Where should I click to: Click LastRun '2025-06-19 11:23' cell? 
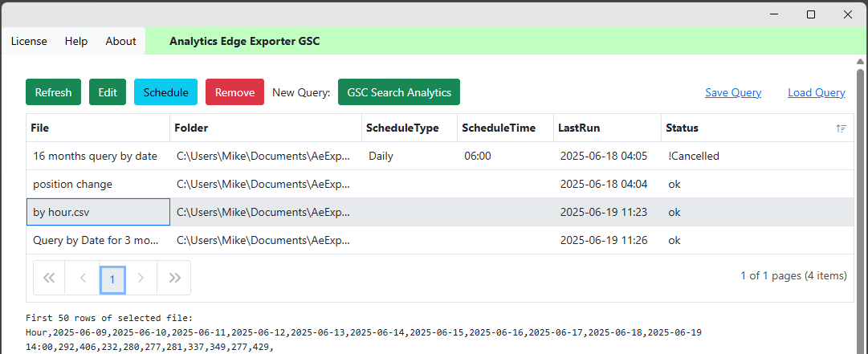coord(607,213)
